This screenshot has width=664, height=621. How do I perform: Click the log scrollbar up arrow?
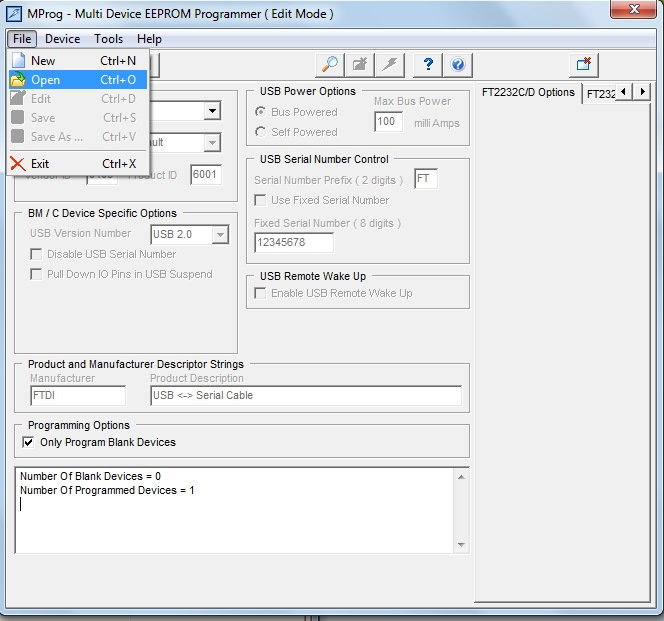(461, 477)
